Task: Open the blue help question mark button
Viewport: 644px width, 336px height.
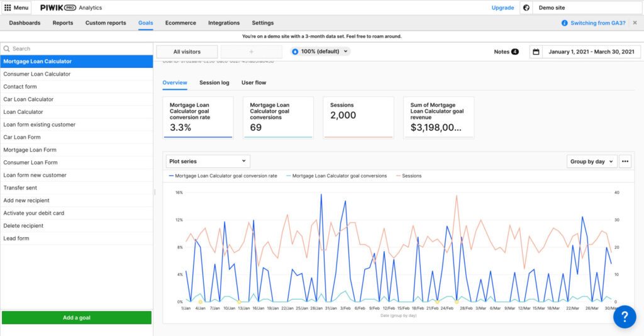Action: coord(625,316)
